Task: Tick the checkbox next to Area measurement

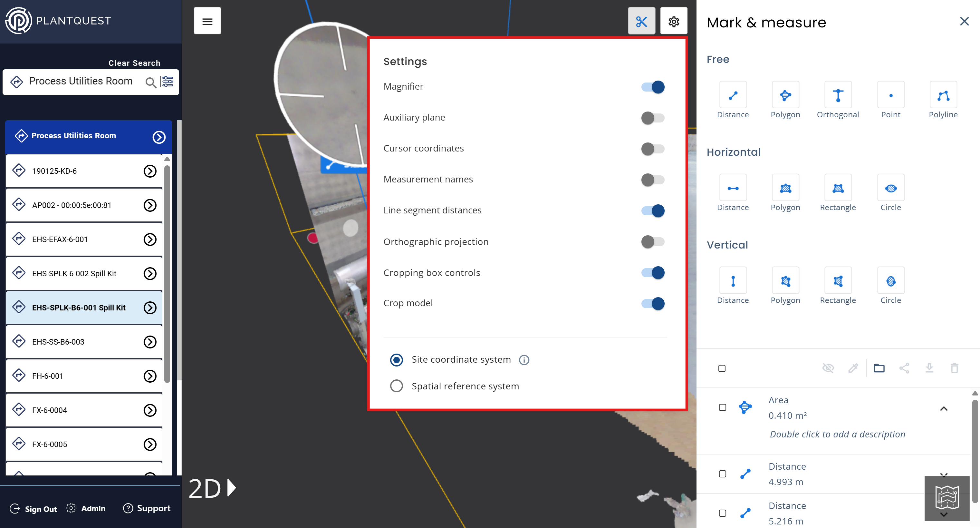Action: click(722, 407)
